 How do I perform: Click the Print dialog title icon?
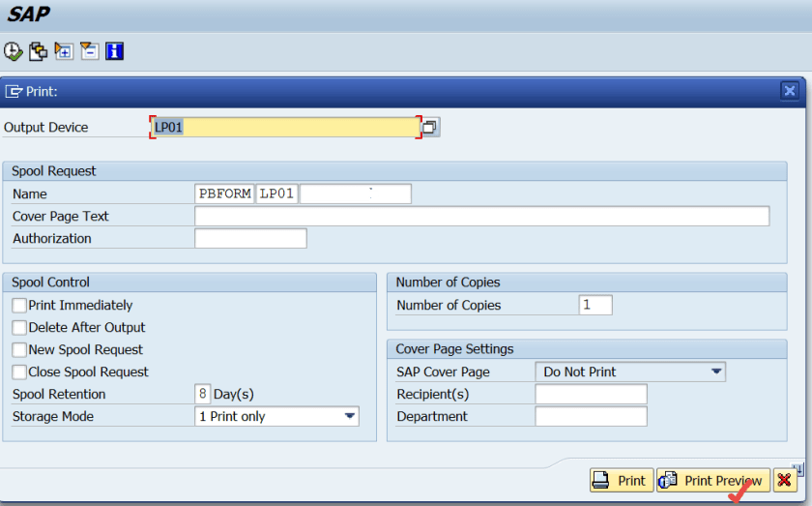point(14,91)
